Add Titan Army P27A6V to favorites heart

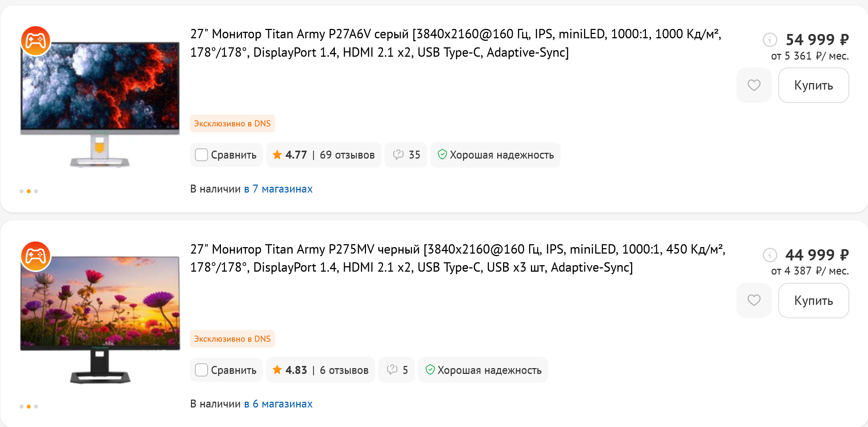[754, 85]
